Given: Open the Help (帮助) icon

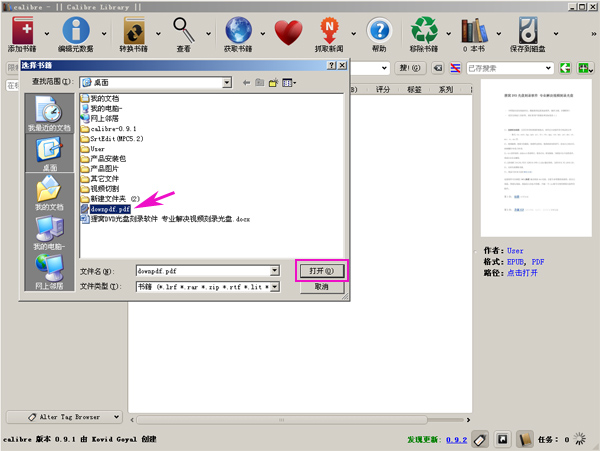Looking at the screenshot, I should pos(379,30).
